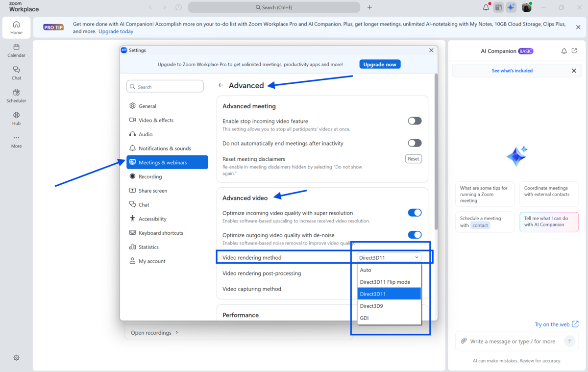Viewport: 588px width, 372px height.
Task: Pop out the AI Companion panel
Action: 574,51
